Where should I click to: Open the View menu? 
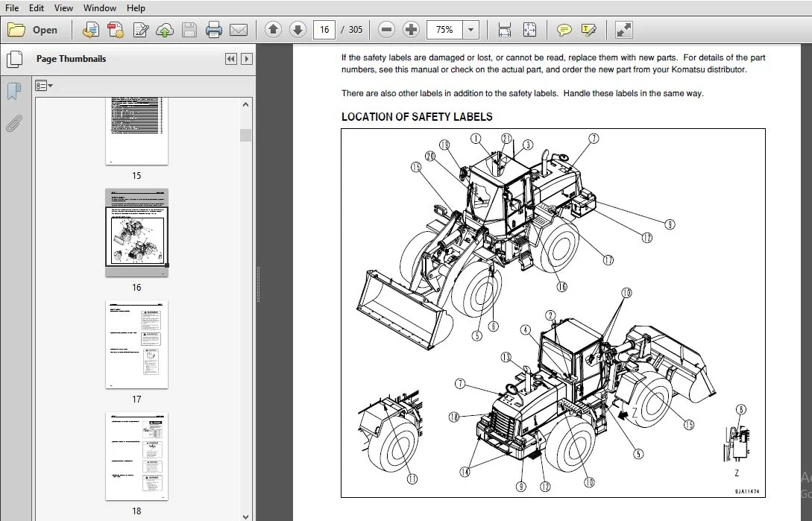tap(63, 7)
